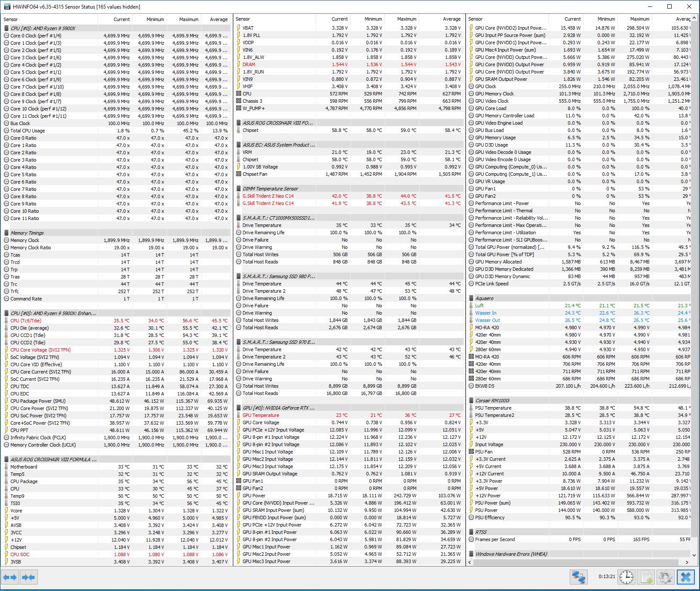Select the first G.Skill Trident Z Neo C14 row

point(349,196)
